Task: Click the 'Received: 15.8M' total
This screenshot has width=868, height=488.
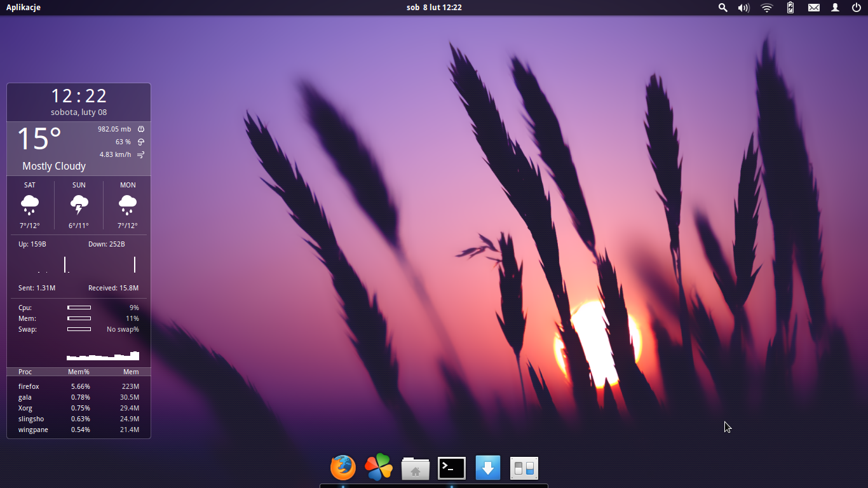Action: point(113,288)
